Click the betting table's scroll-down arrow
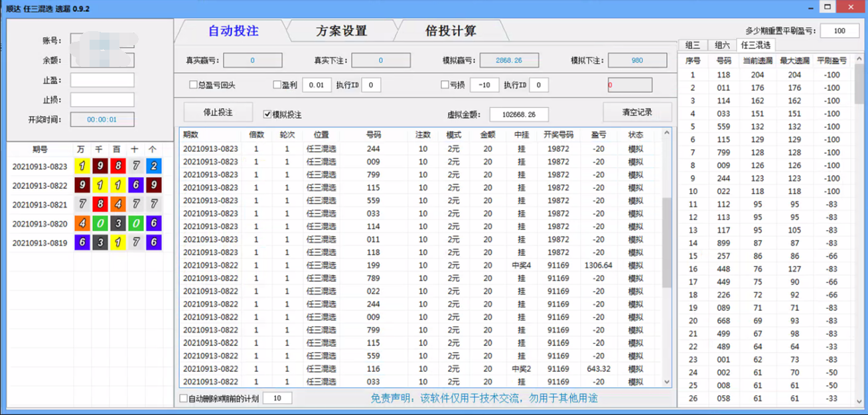 [667, 382]
